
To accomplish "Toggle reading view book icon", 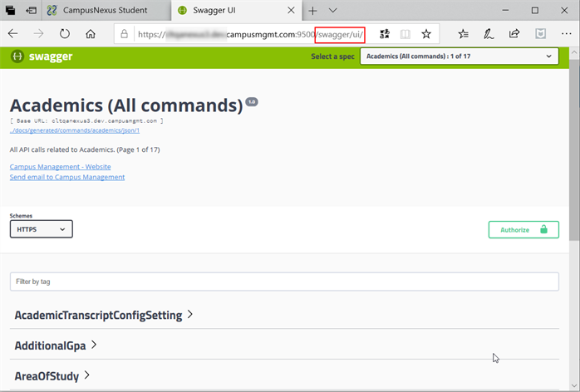I will coord(406,34).
